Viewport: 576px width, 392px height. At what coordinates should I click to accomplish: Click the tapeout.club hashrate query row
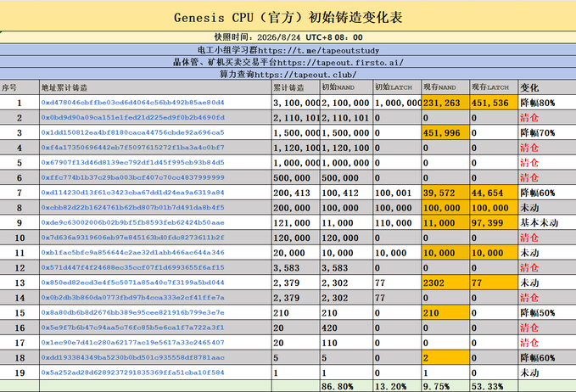(x=288, y=74)
